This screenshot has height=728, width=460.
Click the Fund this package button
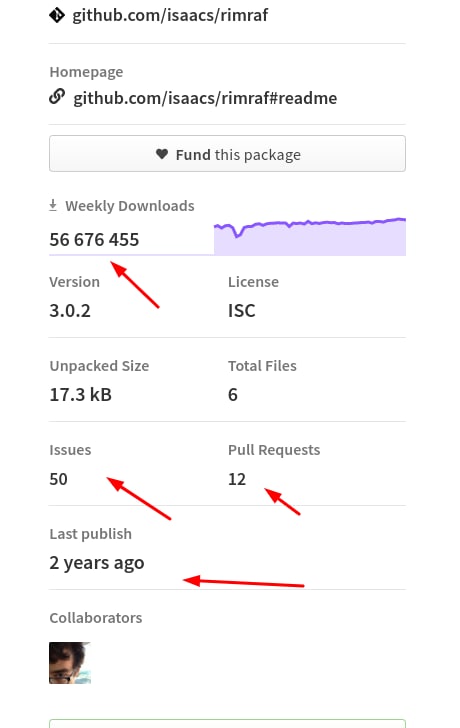click(227, 154)
